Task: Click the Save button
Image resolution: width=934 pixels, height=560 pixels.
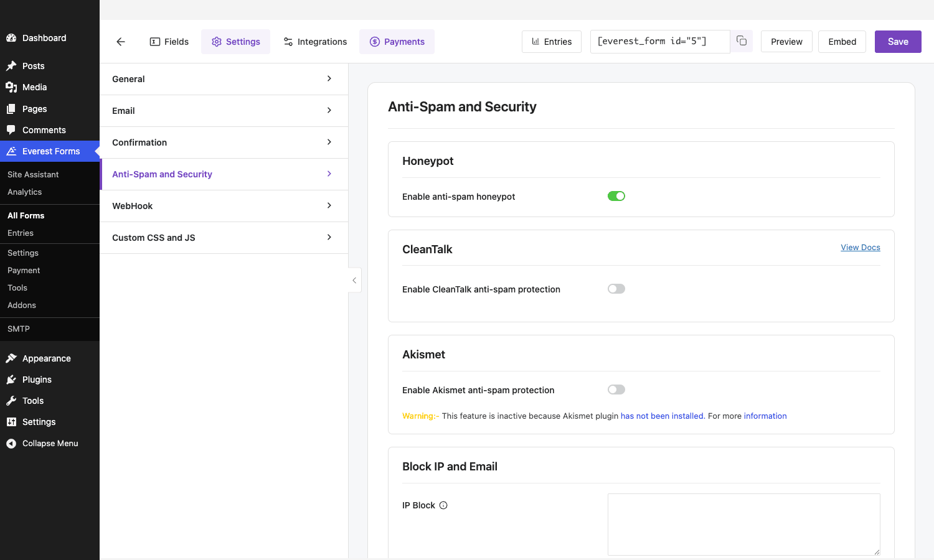Action: 898,42
